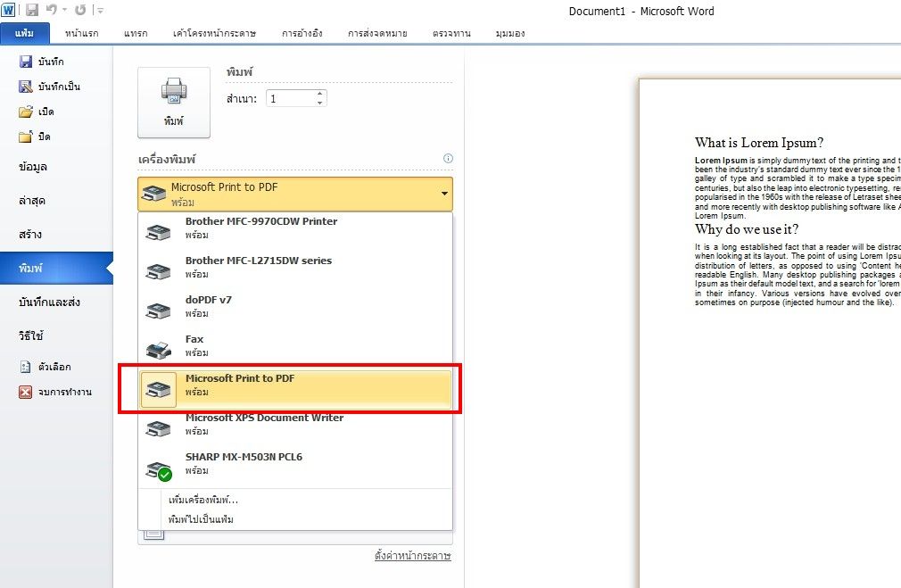Switch to the หน้าแรก ribbon tab
Image resolution: width=901 pixels, height=588 pixels.
click(x=81, y=33)
